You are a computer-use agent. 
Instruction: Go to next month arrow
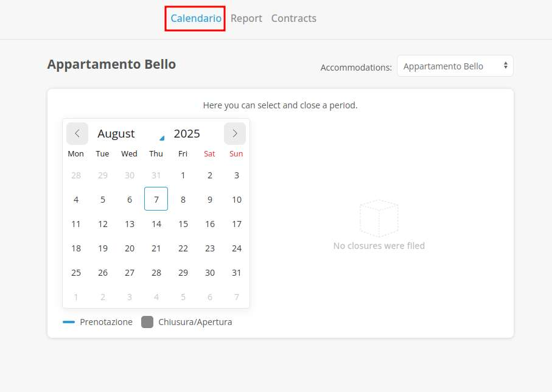coord(235,134)
